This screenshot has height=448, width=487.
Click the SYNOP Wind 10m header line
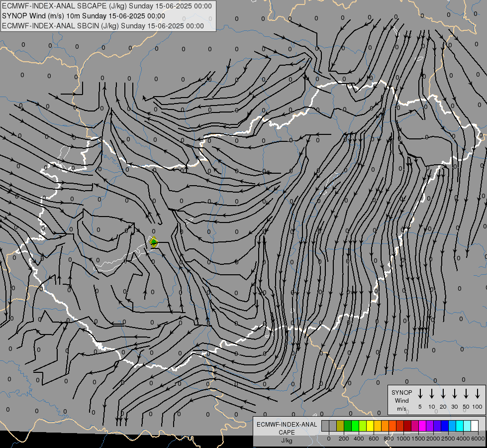pyautogui.click(x=84, y=16)
